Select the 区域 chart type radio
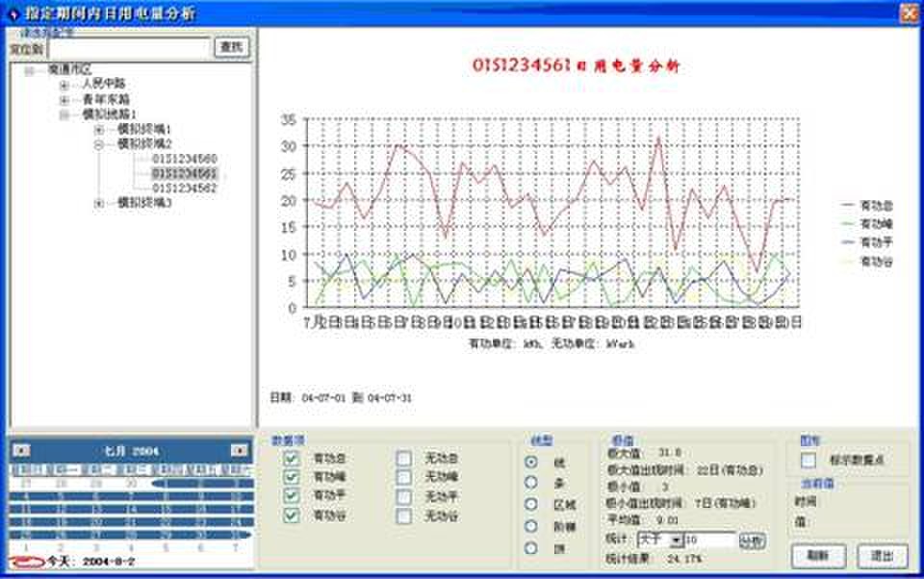The width and height of the screenshot is (924, 579). click(531, 505)
